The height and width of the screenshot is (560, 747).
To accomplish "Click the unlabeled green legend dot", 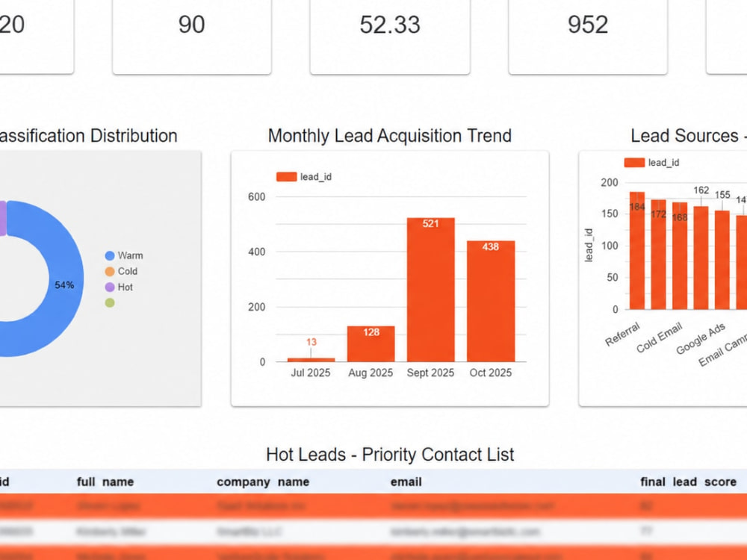I will click(110, 303).
